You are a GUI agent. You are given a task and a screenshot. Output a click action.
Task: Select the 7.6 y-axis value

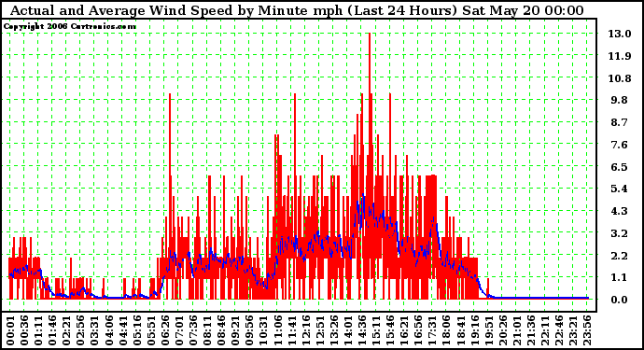point(620,145)
